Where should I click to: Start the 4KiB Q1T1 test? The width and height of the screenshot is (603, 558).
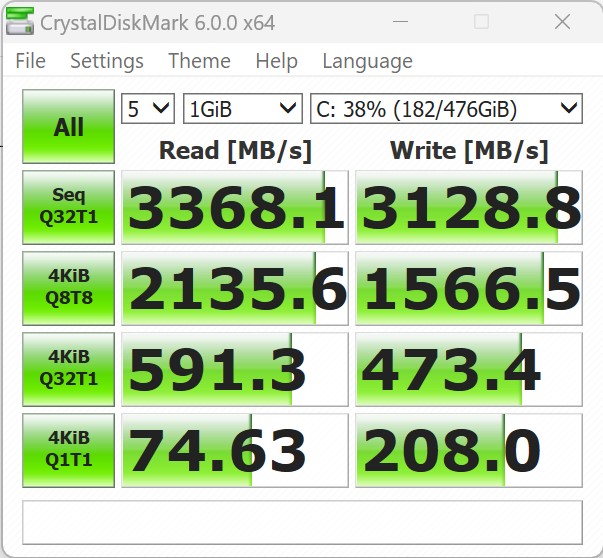[68, 450]
